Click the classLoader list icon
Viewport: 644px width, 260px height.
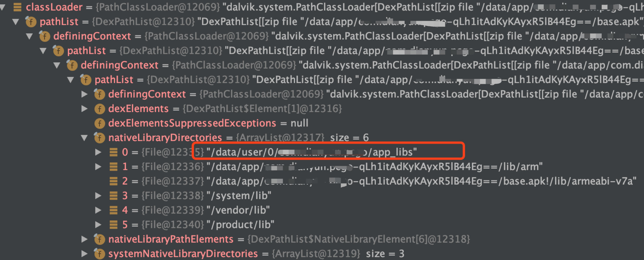point(17,7)
